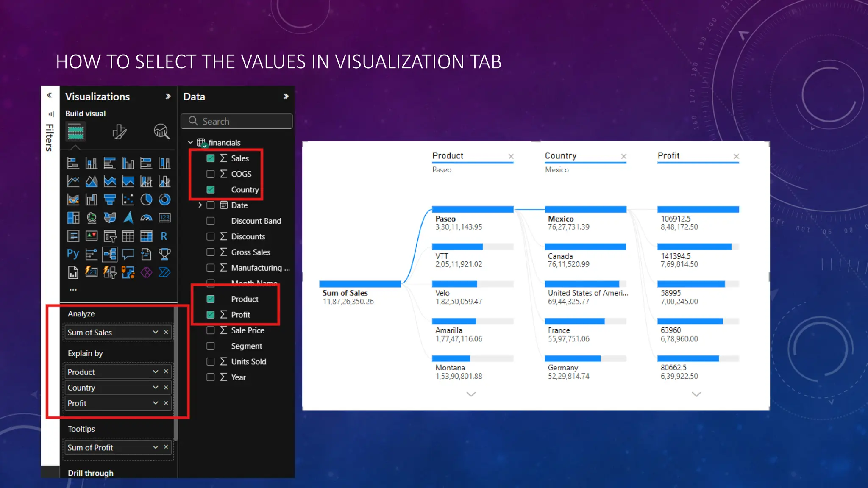
Task: Open the Sum of Sales field dropdown
Action: tap(156, 333)
